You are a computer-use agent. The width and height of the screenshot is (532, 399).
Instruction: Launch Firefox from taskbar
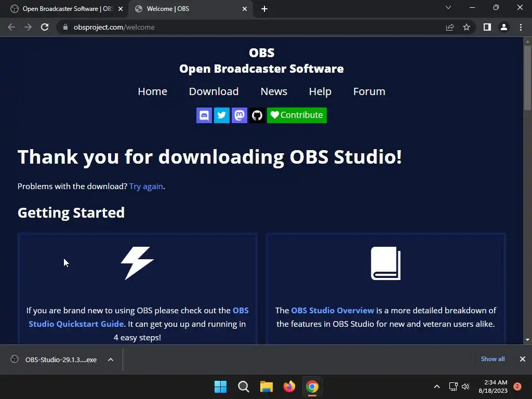(289, 387)
